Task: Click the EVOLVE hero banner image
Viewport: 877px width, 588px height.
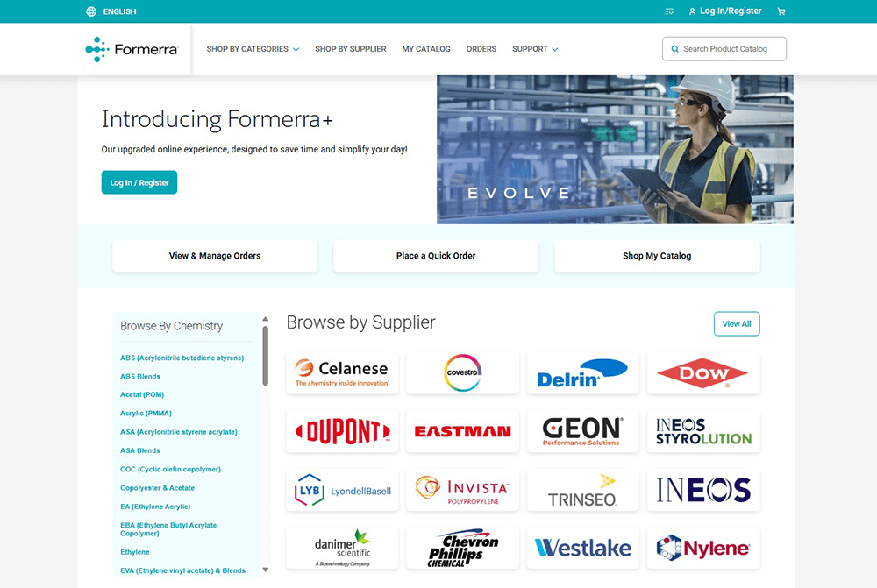Action: 615,150
